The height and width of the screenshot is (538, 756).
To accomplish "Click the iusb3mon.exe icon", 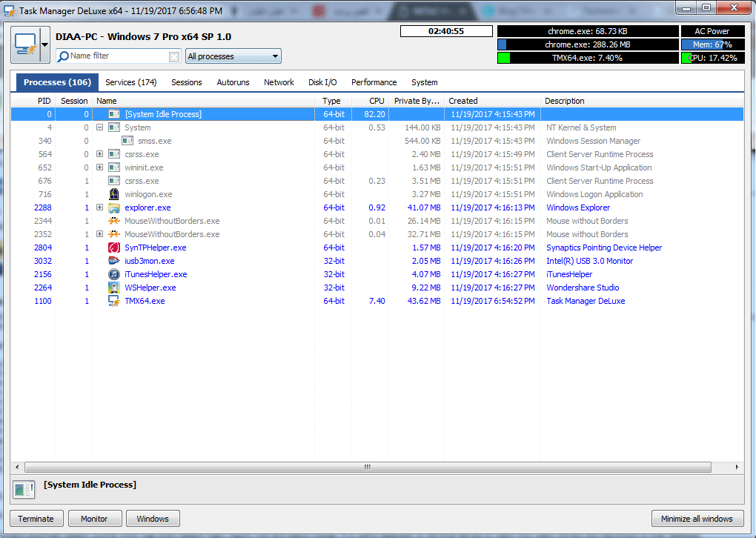I will (114, 261).
